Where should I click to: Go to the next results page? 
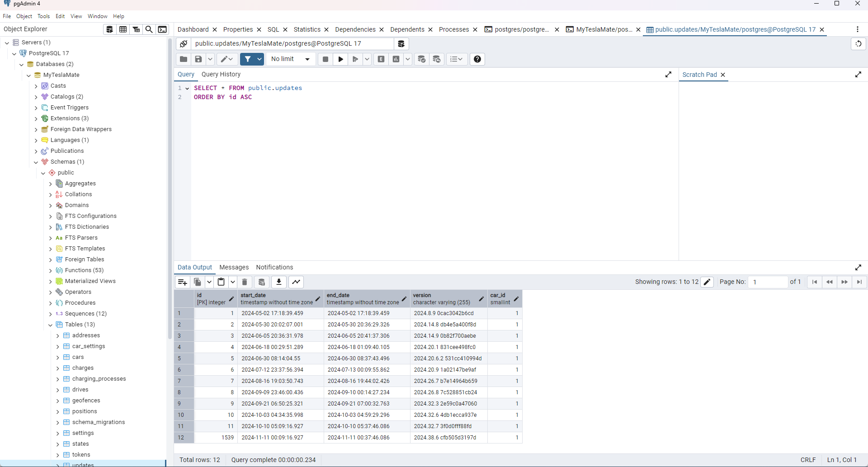(844, 282)
